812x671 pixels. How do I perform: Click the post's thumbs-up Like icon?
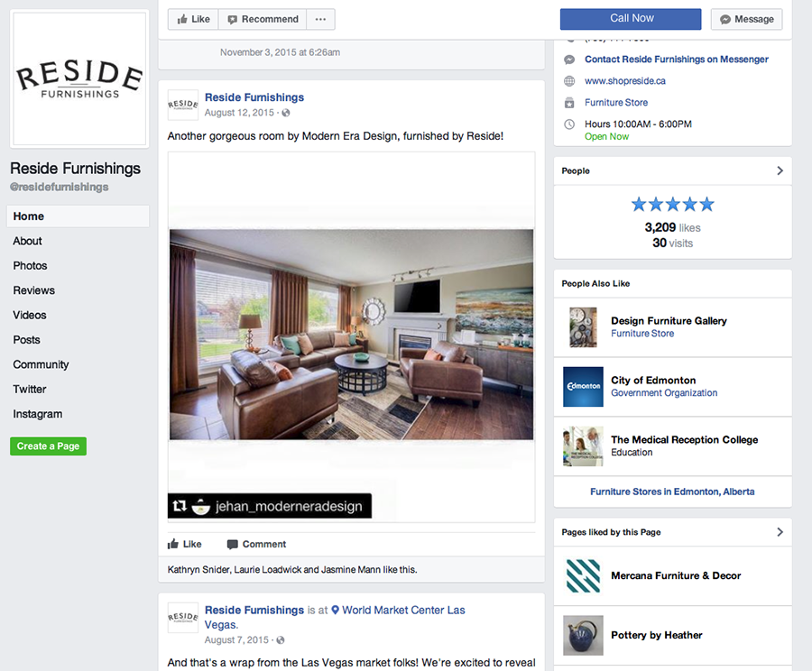click(173, 544)
